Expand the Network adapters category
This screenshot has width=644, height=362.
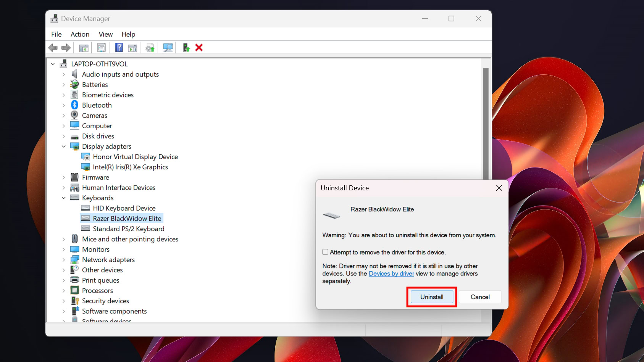click(x=64, y=260)
